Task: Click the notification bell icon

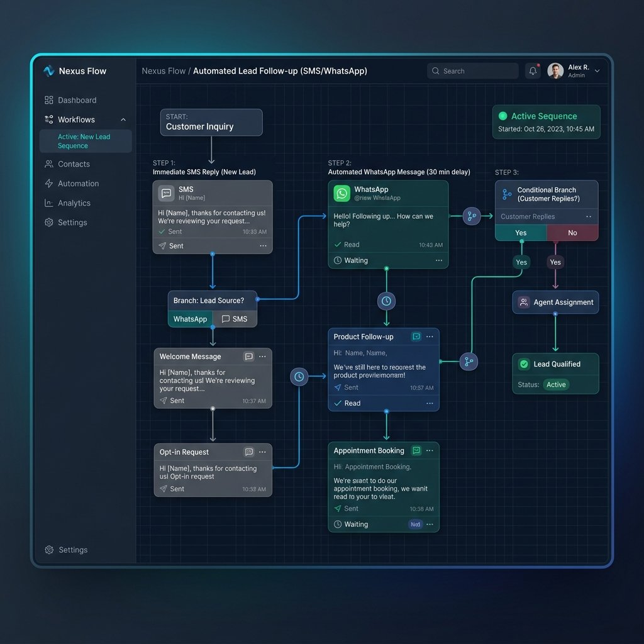Action: (533, 71)
